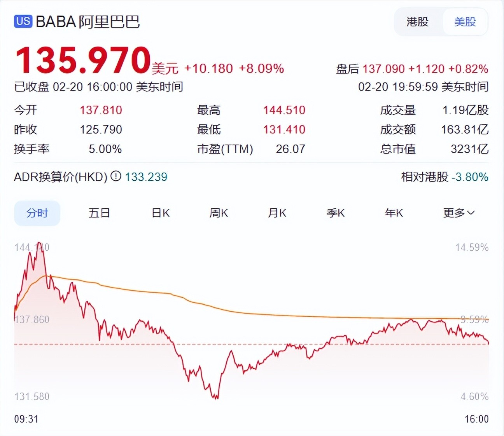Open the 月K chart tab
This screenshot has width=504, height=436.
[277, 213]
